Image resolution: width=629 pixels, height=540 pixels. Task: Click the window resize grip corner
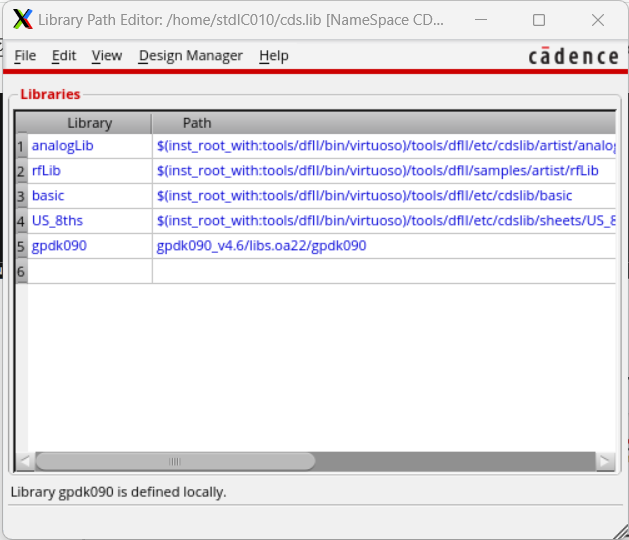(622, 533)
